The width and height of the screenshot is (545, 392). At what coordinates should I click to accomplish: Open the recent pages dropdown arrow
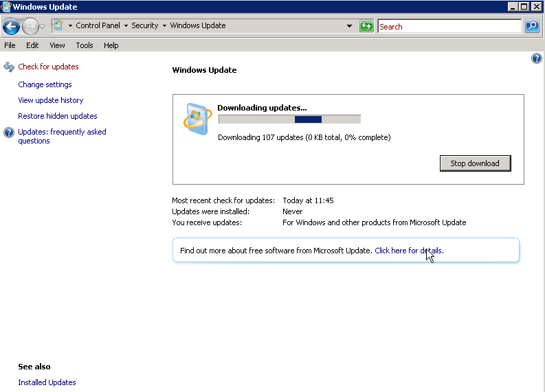point(43,26)
